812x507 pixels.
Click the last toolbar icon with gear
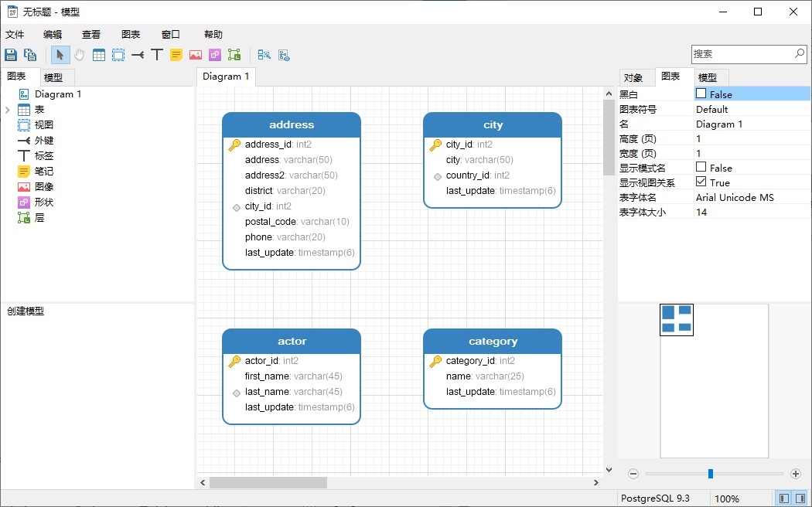coord(284,54)
